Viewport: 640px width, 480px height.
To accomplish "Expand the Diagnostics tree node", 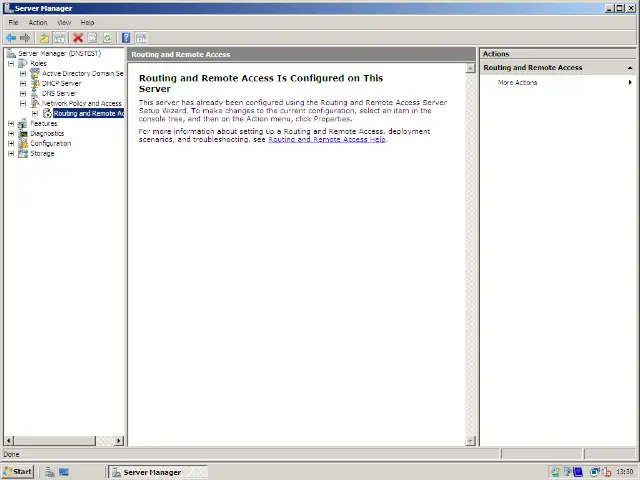I will point(11,133).
